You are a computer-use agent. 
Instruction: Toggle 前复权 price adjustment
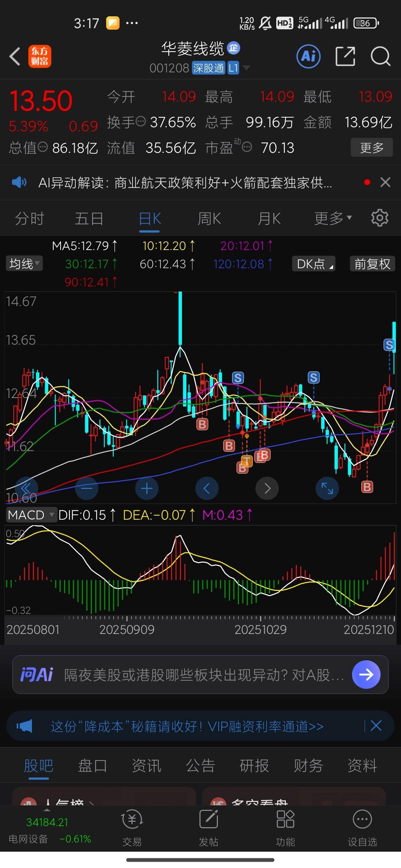point(372,264)
